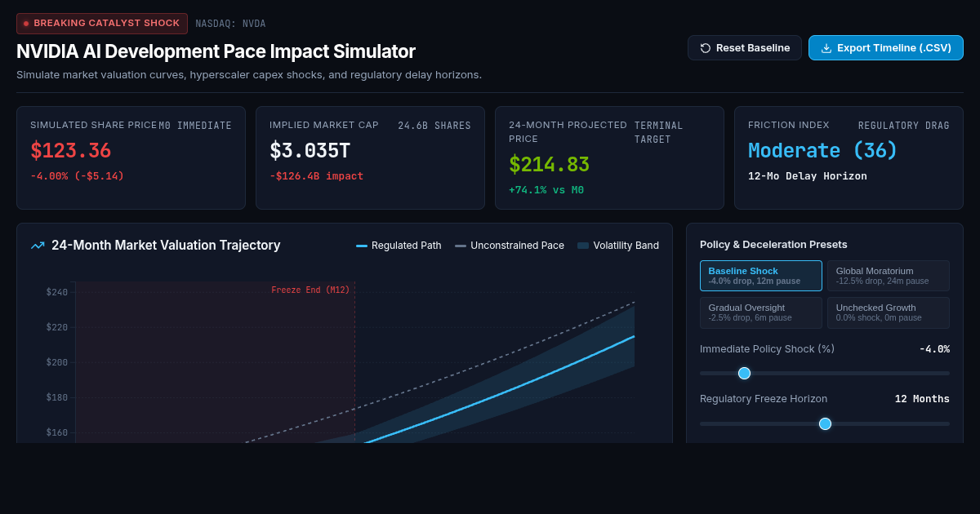
Task: Click the +74.1% vs M0 text
Action: point(546,190)
